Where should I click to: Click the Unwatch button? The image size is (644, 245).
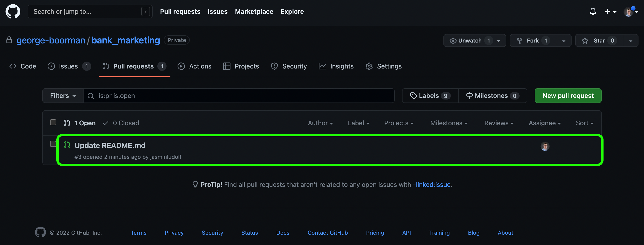coord(474,40)
